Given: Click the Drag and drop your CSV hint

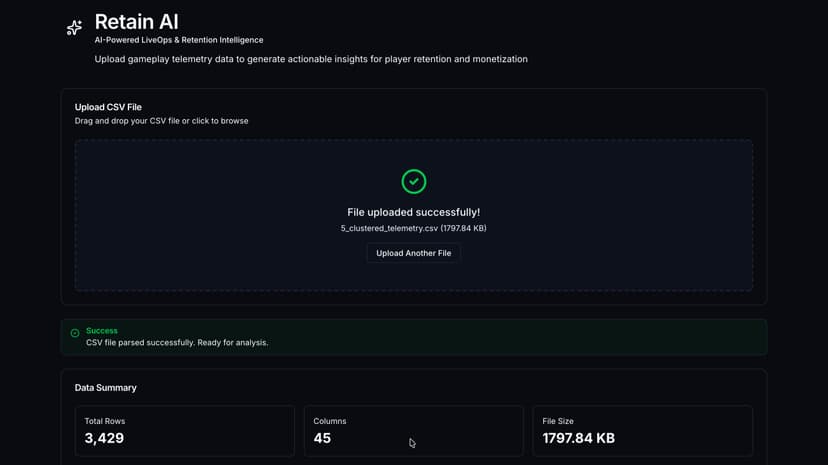Looking at the screenshot, I should click(x=161, y=121).
